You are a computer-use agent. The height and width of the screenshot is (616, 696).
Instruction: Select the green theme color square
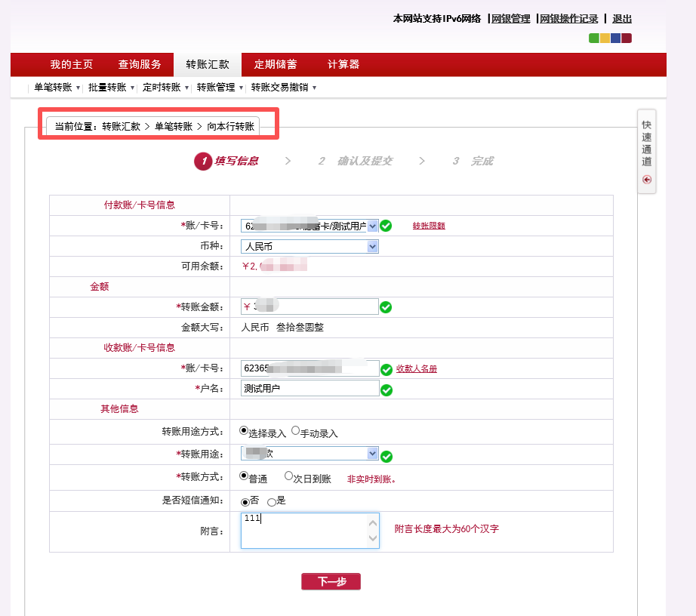(594, 38)
